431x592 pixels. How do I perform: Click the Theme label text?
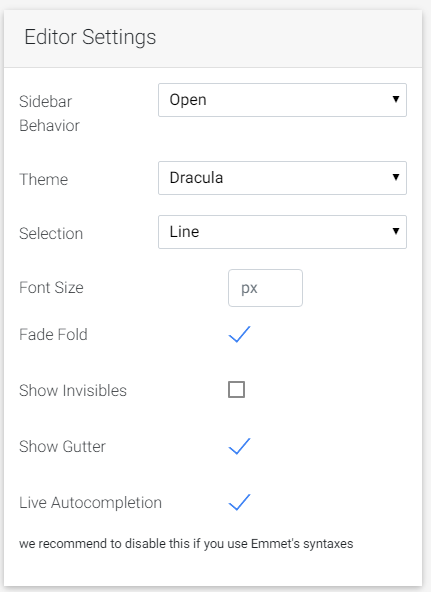click(x=43, y=179)
